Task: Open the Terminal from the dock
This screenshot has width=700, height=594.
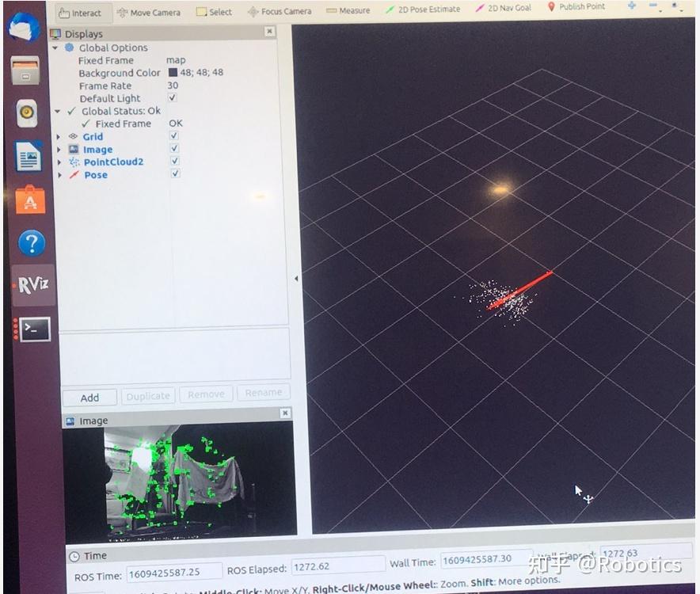Action: (x=34, y=329)
